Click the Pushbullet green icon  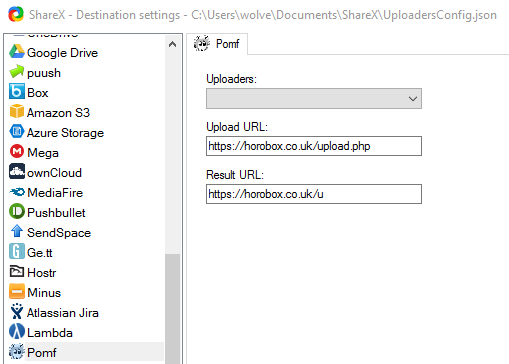pos(17,212)
